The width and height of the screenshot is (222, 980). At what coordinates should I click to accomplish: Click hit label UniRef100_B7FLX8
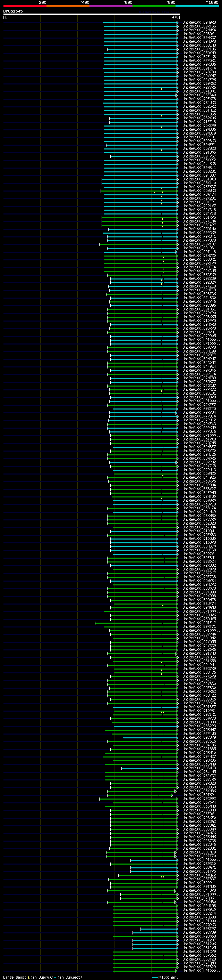click(199, 57)
